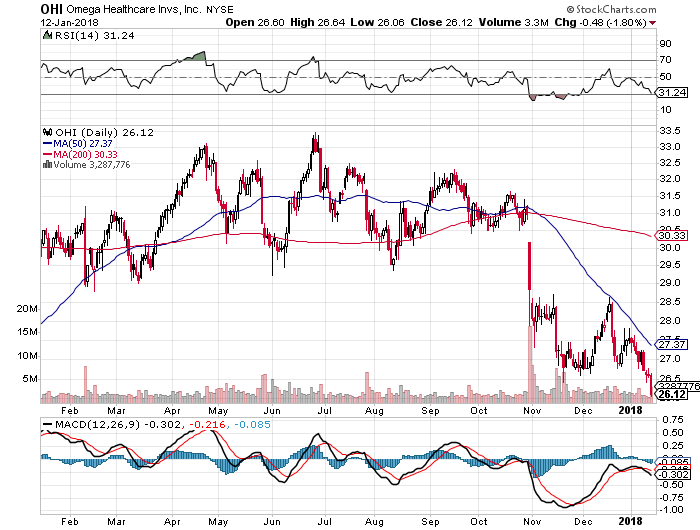Click the Volume 3.3M header value
700x530 pixels.
click(513, 22)
